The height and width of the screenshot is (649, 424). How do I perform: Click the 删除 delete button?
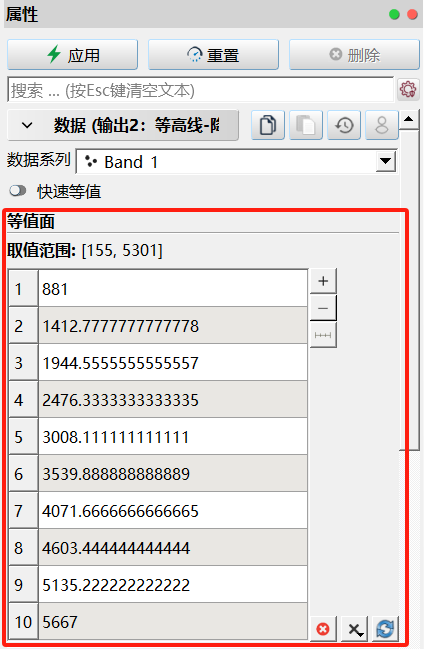pyautogui.click(x=354, y=55)
